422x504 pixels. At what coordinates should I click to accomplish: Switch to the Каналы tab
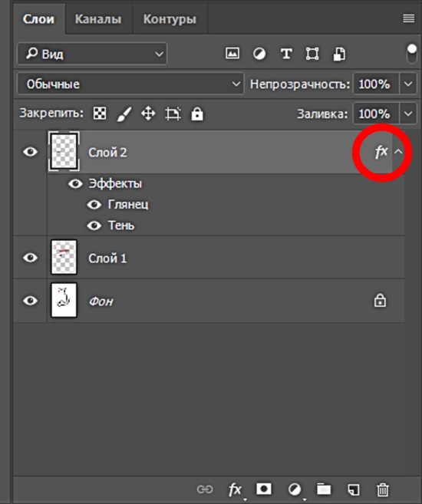click(98, 19)
